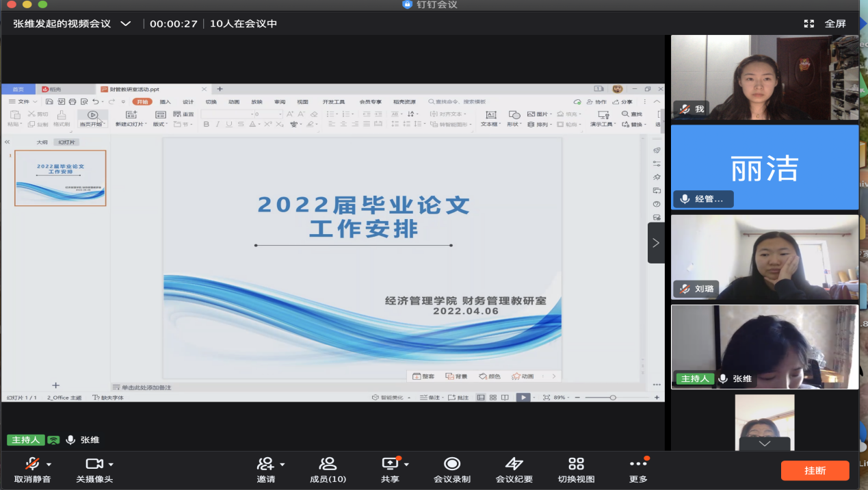Click the zoom-in plus in status bar
Image resolution: width=868 pixels, height=490 pixels.
click(x=657, y=397)
